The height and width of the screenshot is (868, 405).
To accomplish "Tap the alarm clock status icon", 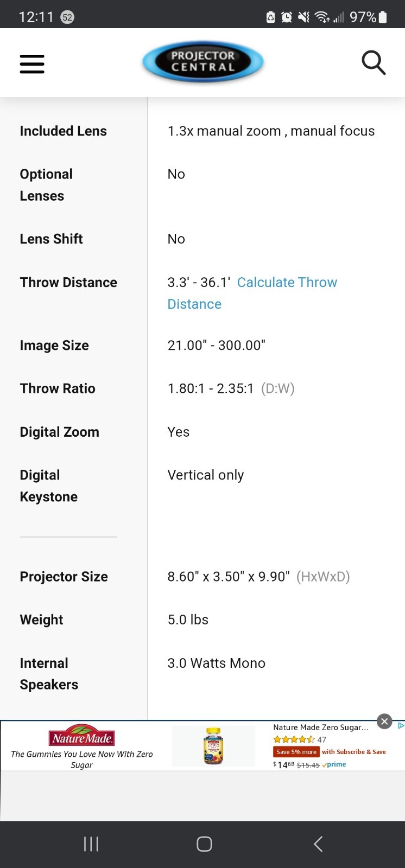I will tap(286, 17).
